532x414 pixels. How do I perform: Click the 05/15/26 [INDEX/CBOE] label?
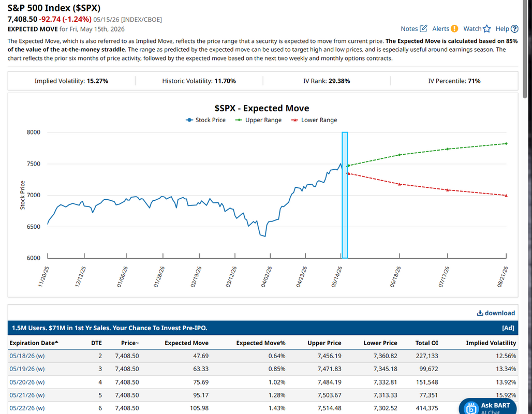(x=128, y=20)
